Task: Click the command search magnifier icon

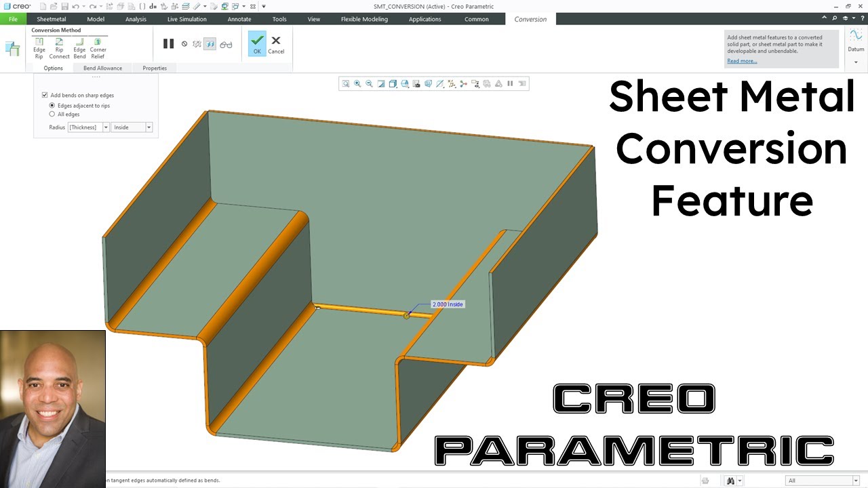Action: coord(835,19)
